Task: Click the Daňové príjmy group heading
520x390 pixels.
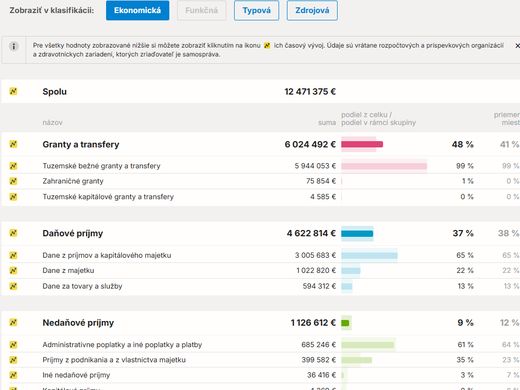Action: pyautogui.click(x=73, y=233)
